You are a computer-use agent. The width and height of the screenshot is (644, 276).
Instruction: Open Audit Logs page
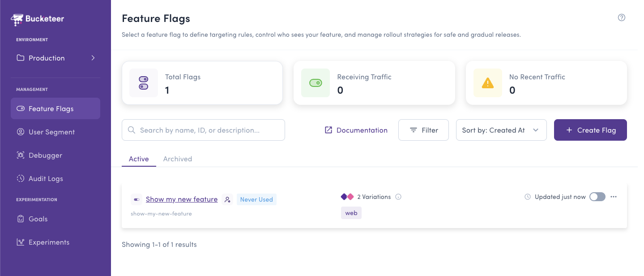point(55,178)
